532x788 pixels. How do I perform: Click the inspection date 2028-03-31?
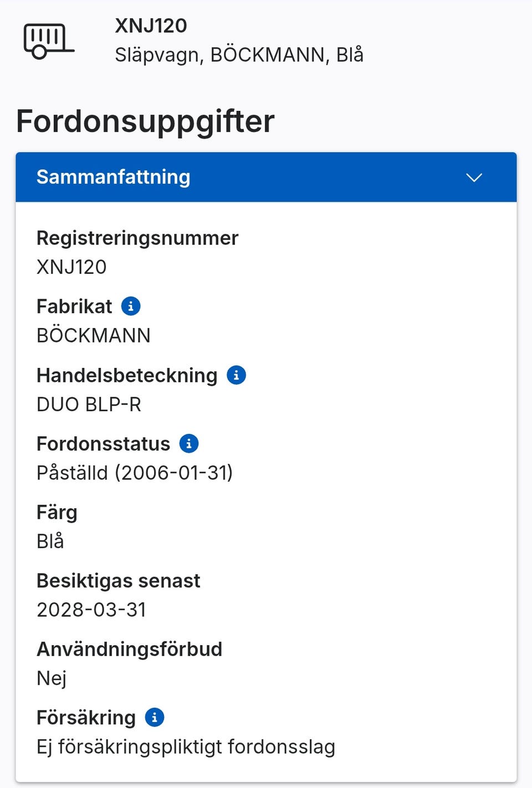tap(91, 610)
